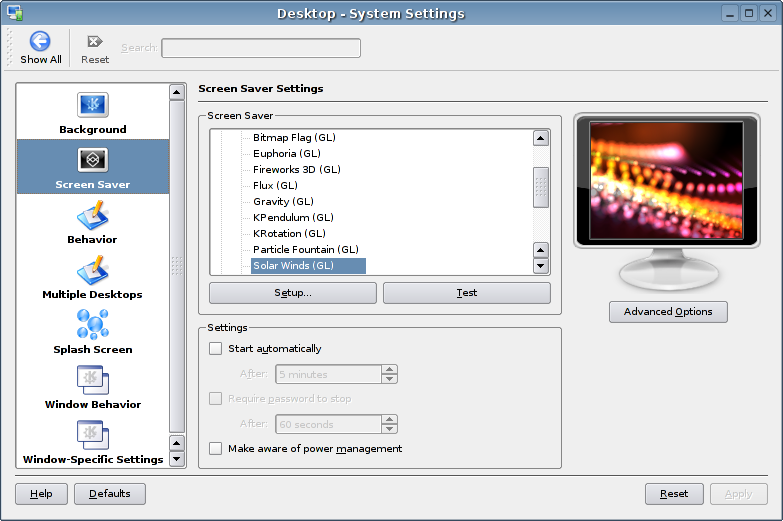Open the Window Behavior icon
783x521 pixels.
click(92, 380)
